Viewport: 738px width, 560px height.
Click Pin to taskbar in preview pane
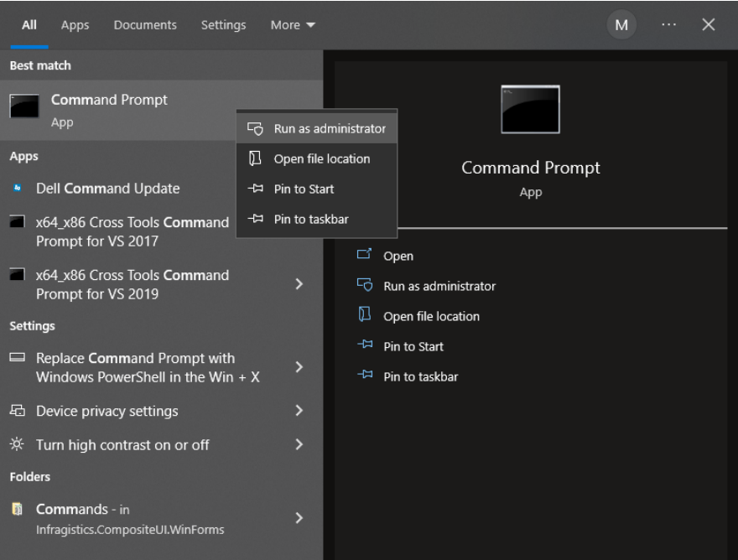pos(421,376)
